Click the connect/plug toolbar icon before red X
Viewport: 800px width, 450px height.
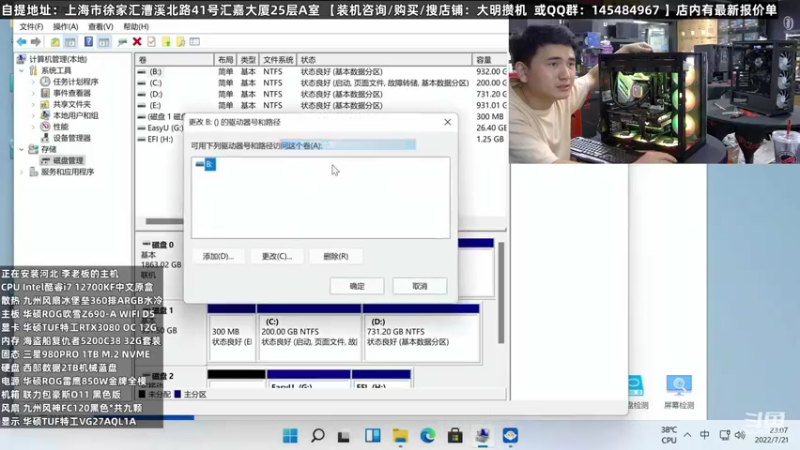point(122,42)
